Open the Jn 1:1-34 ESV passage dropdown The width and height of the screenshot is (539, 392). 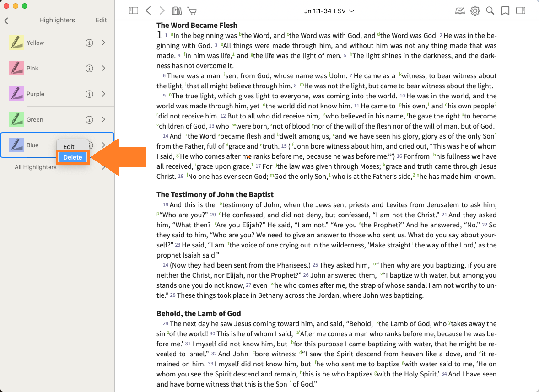point(329,11)
